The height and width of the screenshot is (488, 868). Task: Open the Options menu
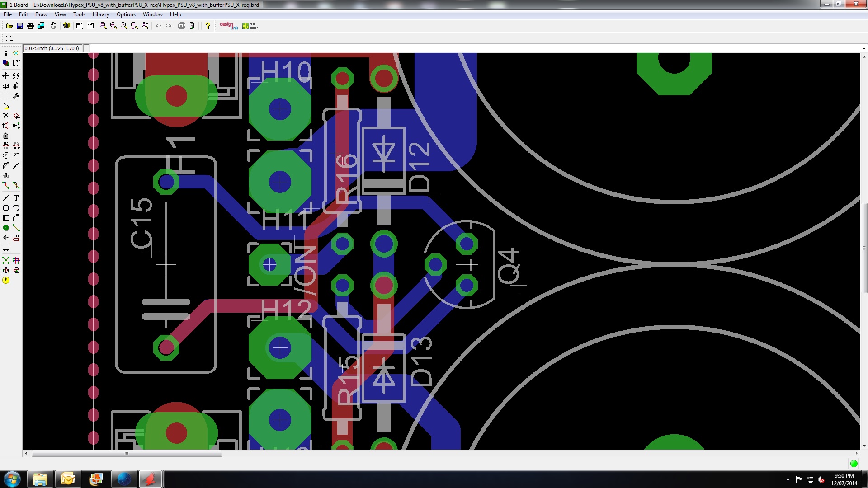point(126,14)
